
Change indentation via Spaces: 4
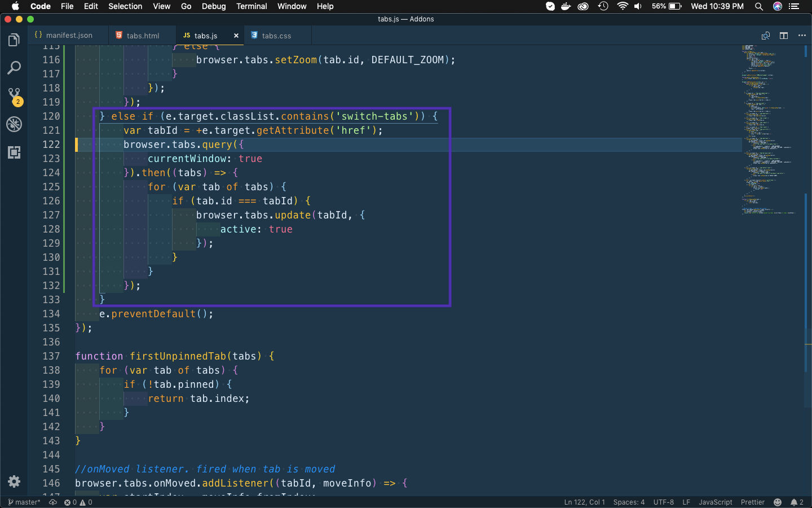click(x=629, y=502)
